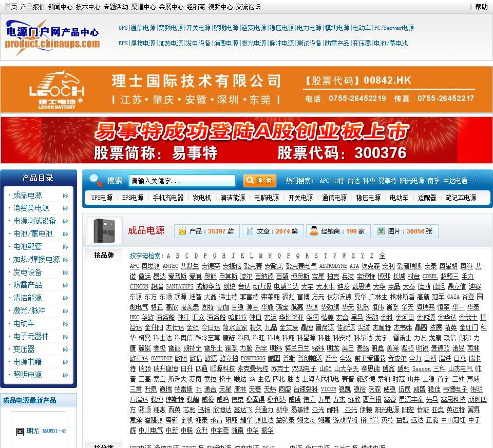The width and height of the screenshot is (493, 448).
Task: Expand arrow next to 电动车 in catalog
Action: tap(66, 324)
